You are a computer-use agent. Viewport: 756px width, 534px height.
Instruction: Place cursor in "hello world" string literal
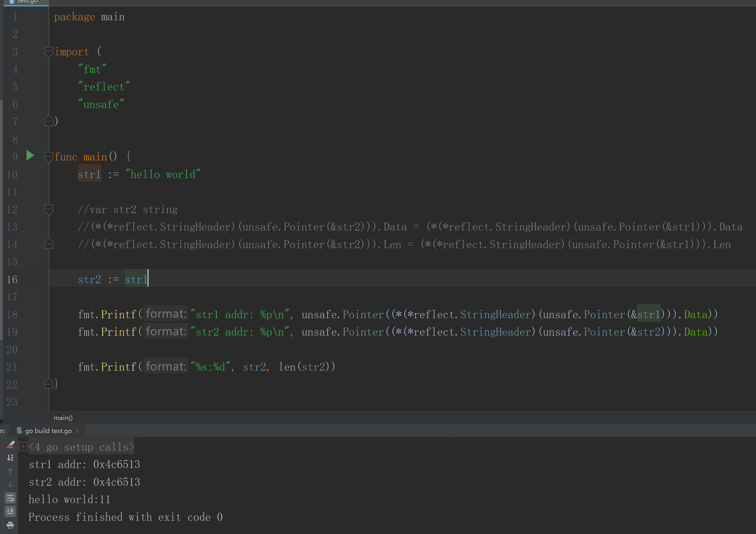[163, 175]
